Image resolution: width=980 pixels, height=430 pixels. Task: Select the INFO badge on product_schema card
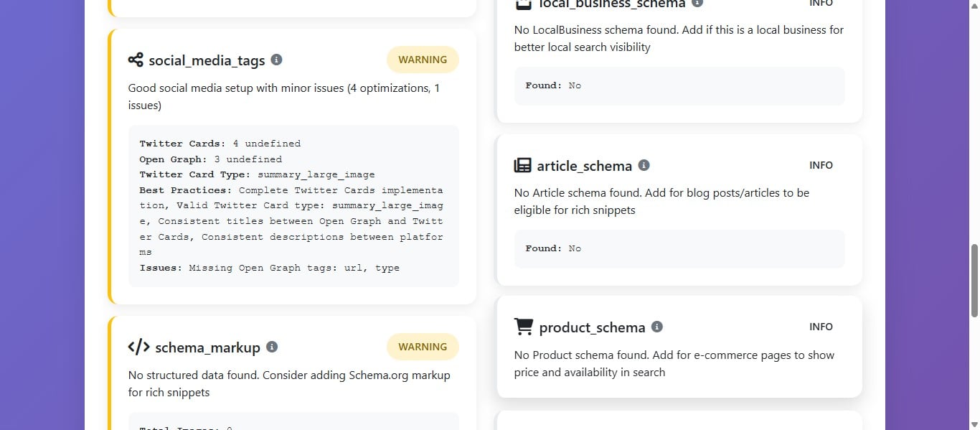(821, 327)
